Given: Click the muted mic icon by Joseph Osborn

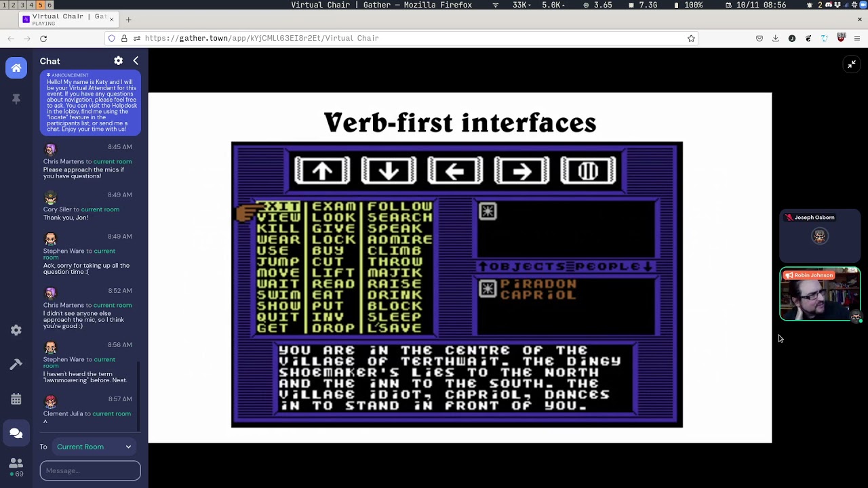Looking at the screenshot, I should pos(789,218).
